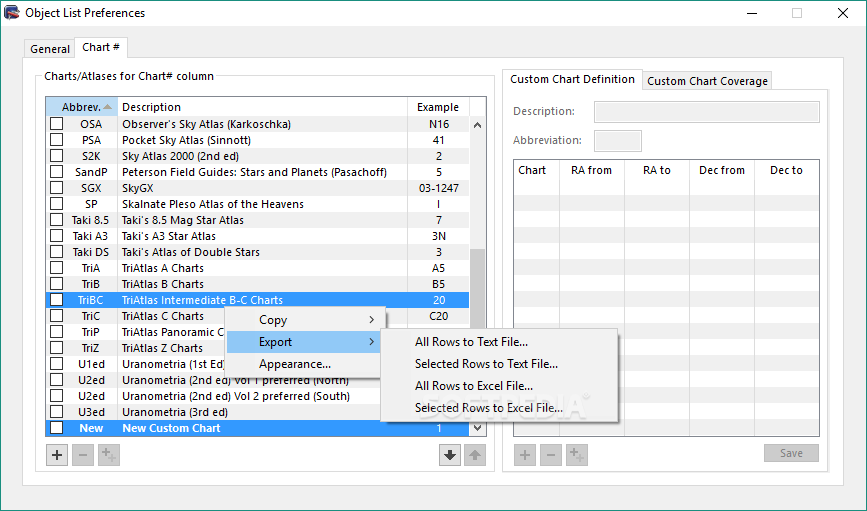Click the Description column header
Image resolution: width=867 pixels, height=511 pixels.
tap(263, 107)
